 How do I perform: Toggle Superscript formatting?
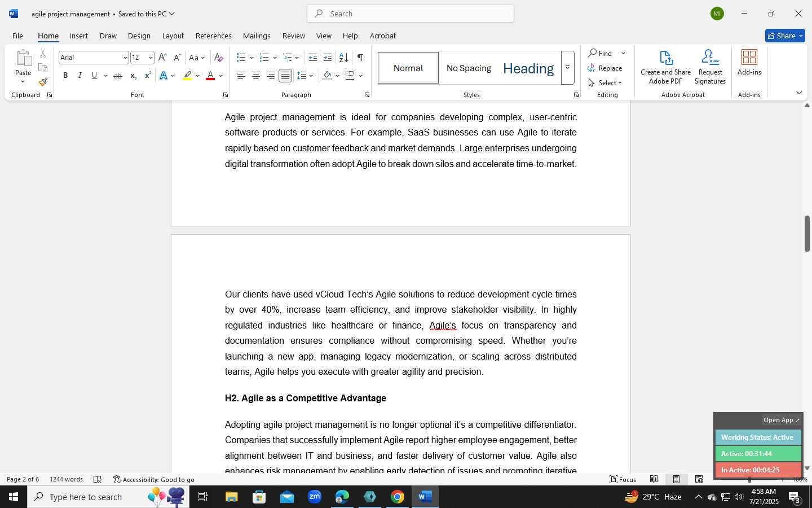(x=148, y=76)
